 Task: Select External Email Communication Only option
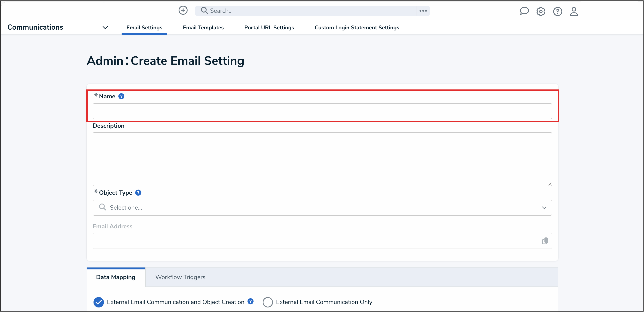[x=268, y=302]
